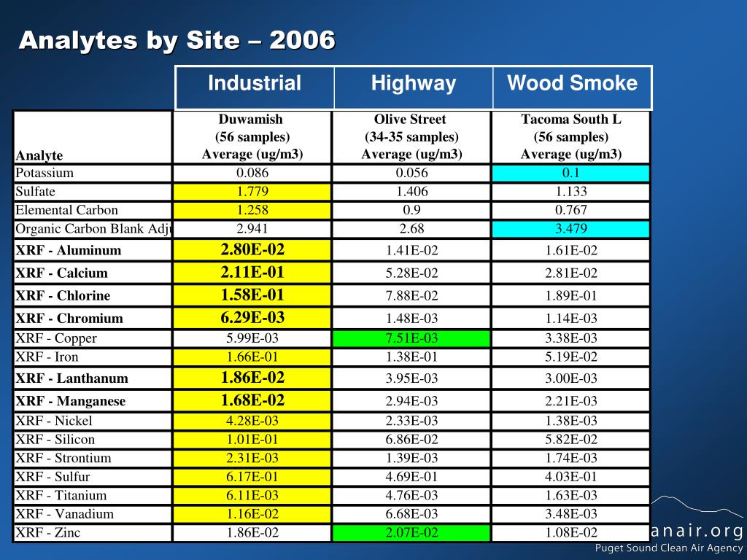Viewport: 747px width, 560px height.
Task: Select the cyan Organic Carbon value 3.479
Action: click(x=570, y=228)
